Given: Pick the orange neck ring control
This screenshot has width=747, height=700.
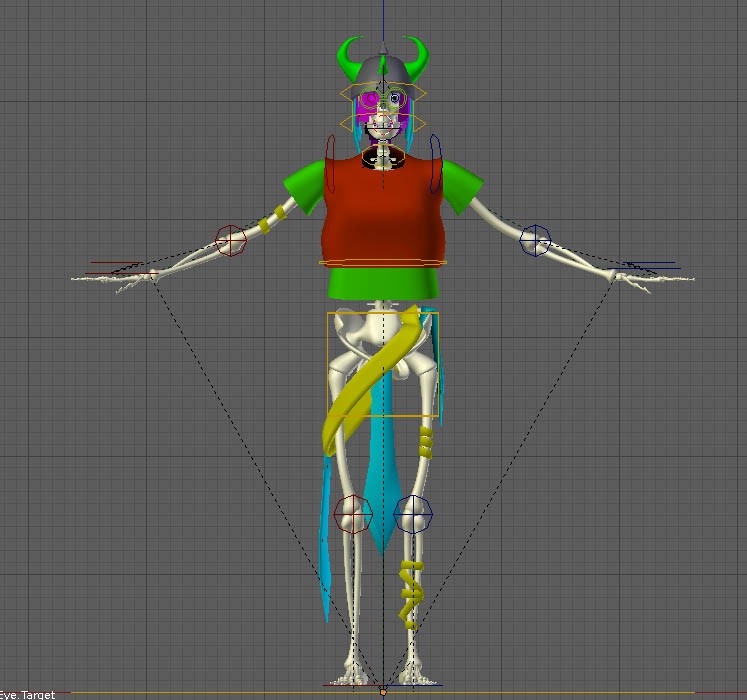Looking at the screenshot, I should (383, 156).
